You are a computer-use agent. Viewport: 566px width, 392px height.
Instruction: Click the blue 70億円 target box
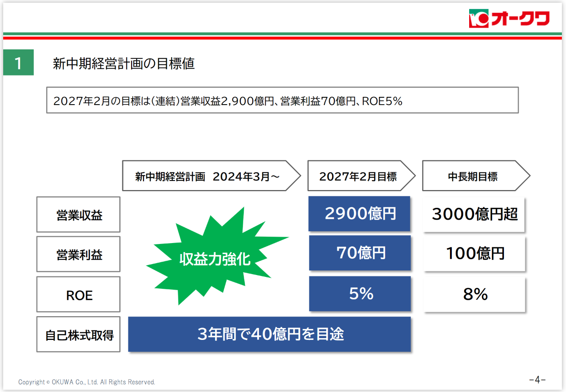point(360,253)
